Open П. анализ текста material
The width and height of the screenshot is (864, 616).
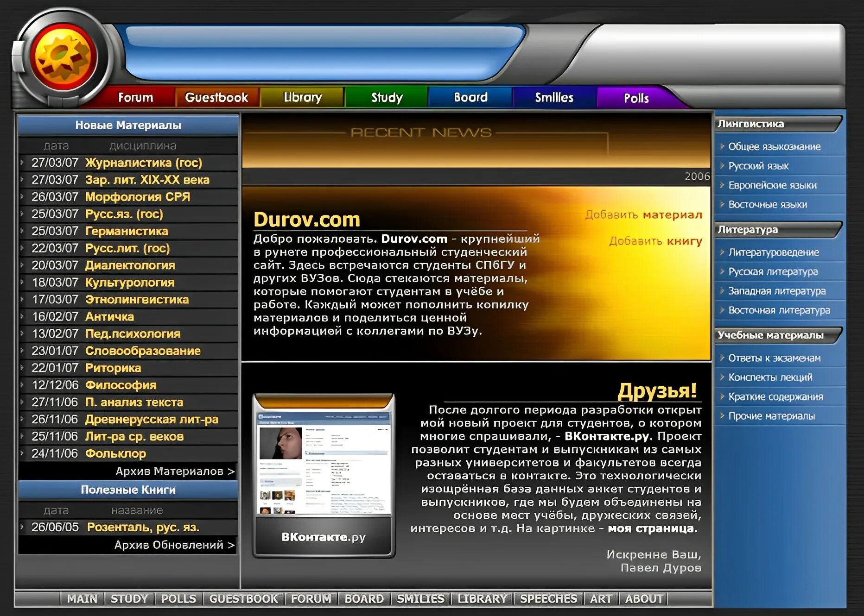[x=134, y=402]
